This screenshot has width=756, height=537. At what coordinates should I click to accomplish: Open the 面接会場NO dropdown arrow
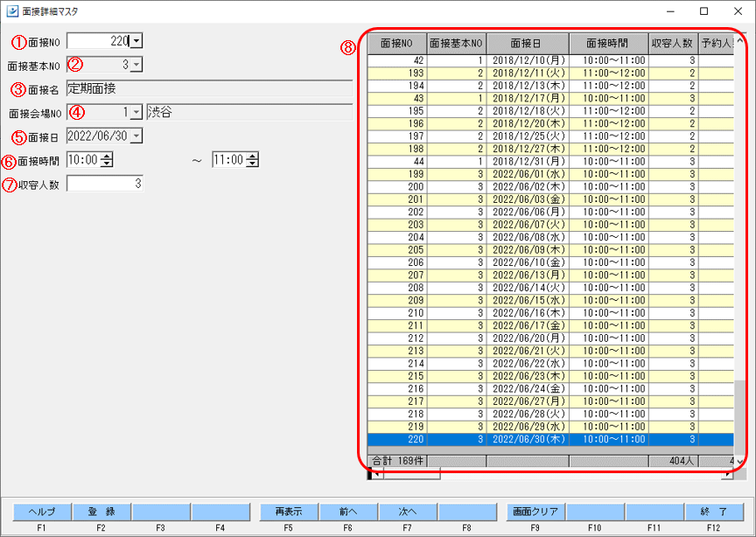[136, 112]
